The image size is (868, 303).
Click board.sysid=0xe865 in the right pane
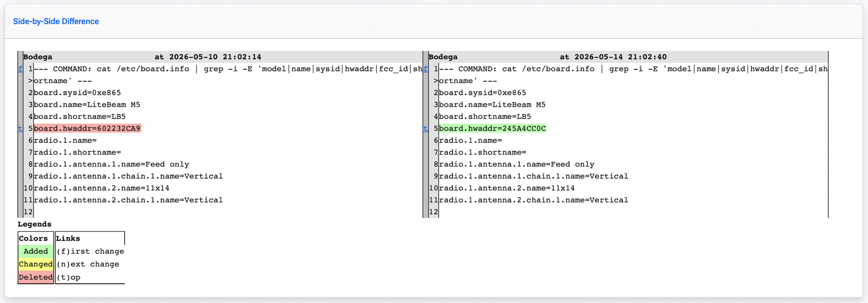point(483,93)
